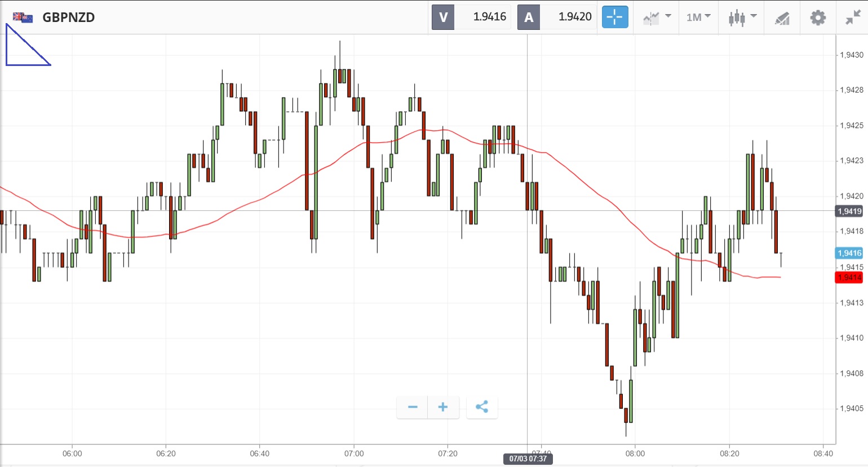
Task: Click the collapse chart arrows icon
Action: 853,17
